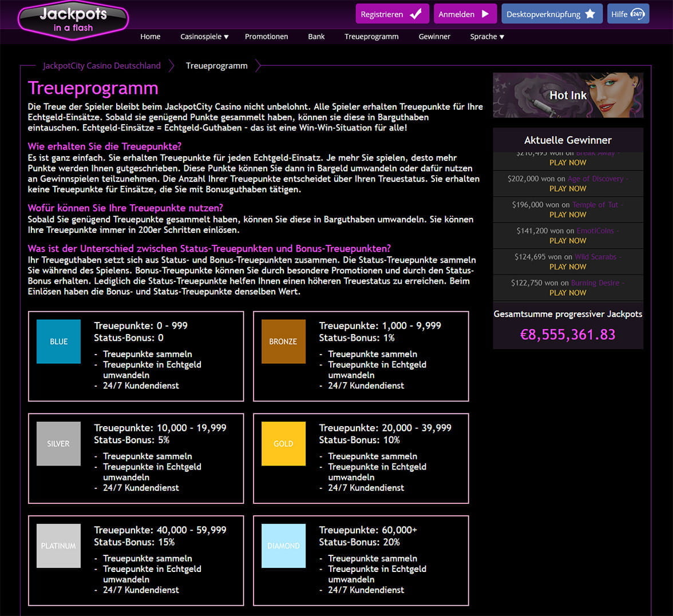Open the Bank menu item
Image resolution: width=673 pixels, height=616 pixels.
click(x=316, y=37)
